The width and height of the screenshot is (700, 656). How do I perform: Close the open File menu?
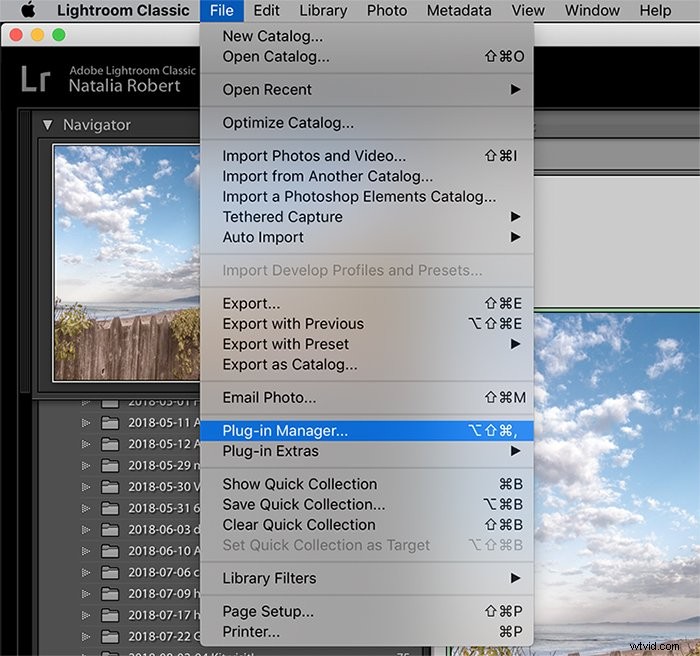pyautogui.click(x=222, y=10)
